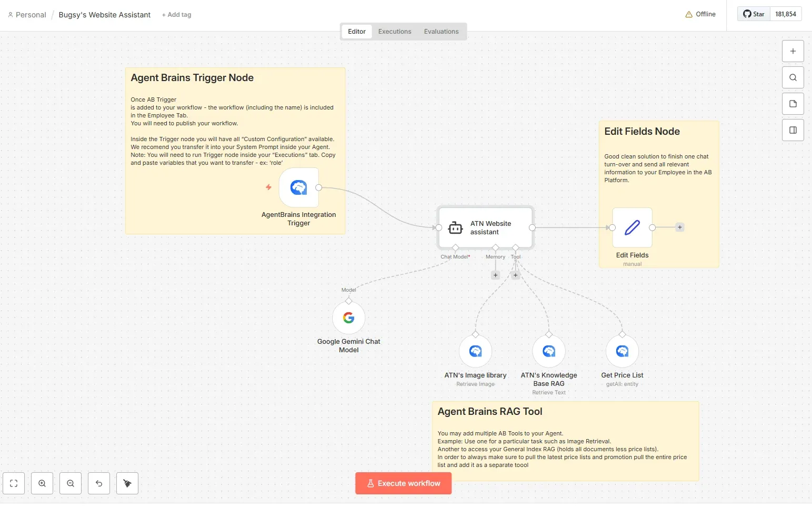The height and width of the screenshot is (507, 812).
Task: Click the Get Price List node
Action: (622, 351)
